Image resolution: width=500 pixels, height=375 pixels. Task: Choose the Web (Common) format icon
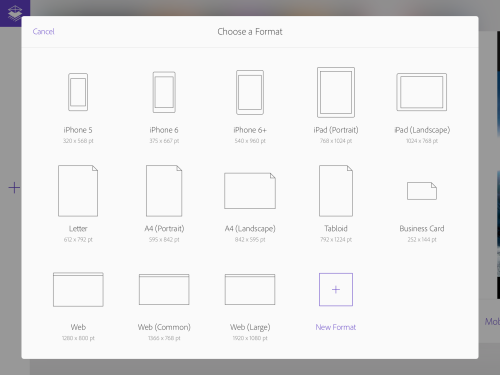(x=164, y=289)
